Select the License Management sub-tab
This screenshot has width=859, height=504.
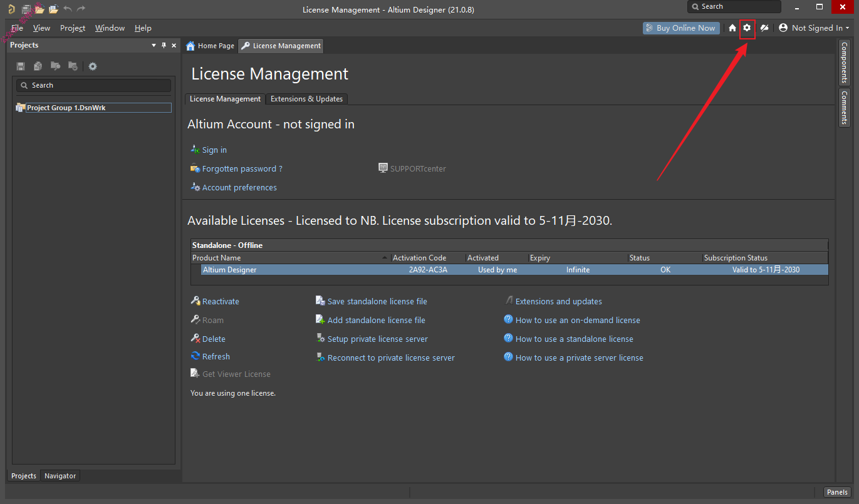click(225, 99)
